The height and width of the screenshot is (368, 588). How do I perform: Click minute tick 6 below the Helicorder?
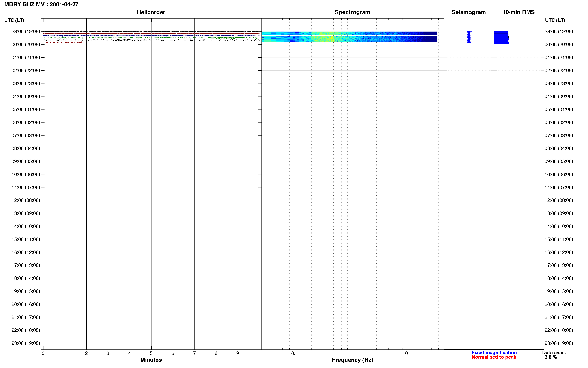(x=173, y=353)
